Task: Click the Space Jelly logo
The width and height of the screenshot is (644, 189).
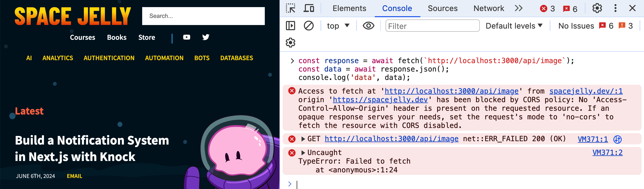Action: coord(72,16)
